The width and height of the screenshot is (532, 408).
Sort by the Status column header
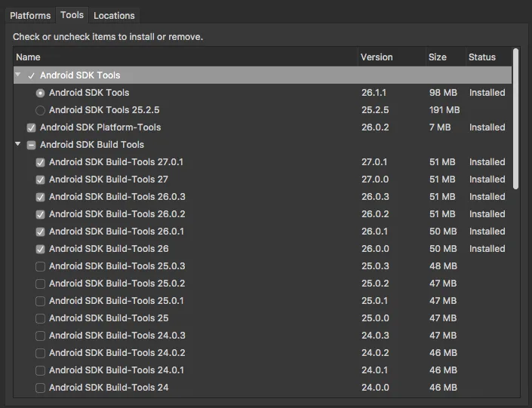click(488, 57)
